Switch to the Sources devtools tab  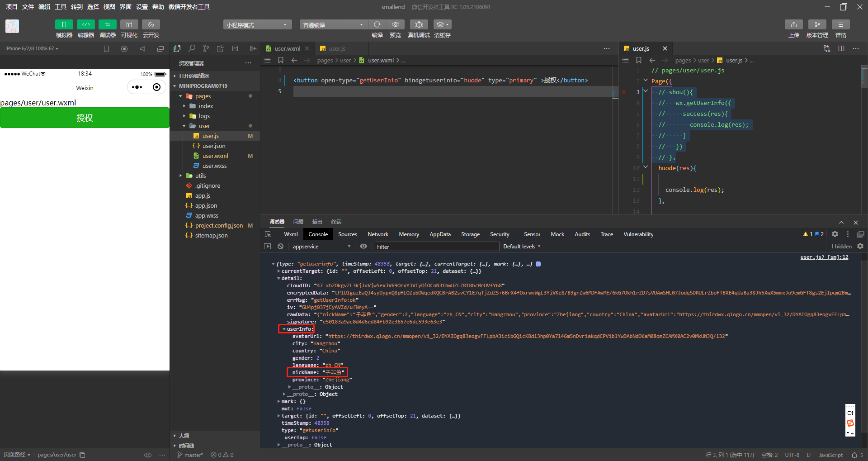tap(348, 234)
